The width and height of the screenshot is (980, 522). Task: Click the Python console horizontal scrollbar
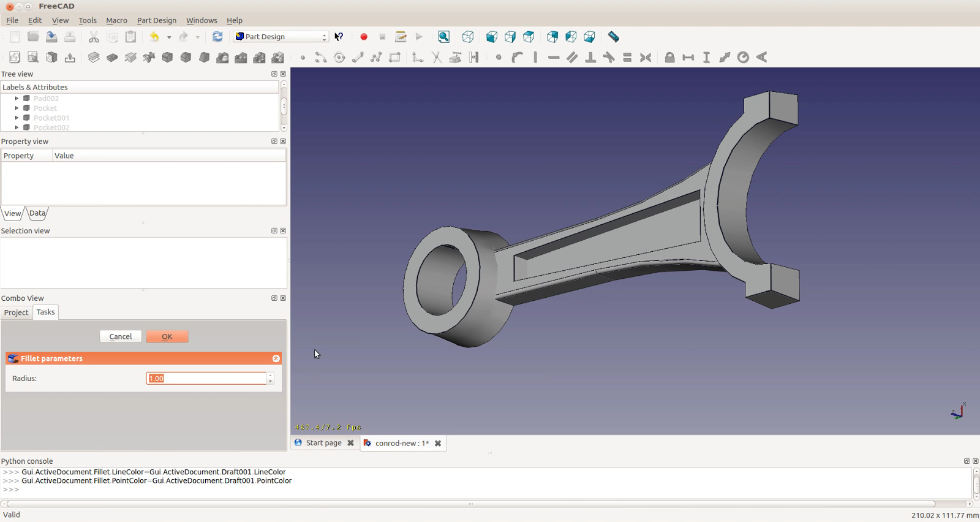coord(470,504)
